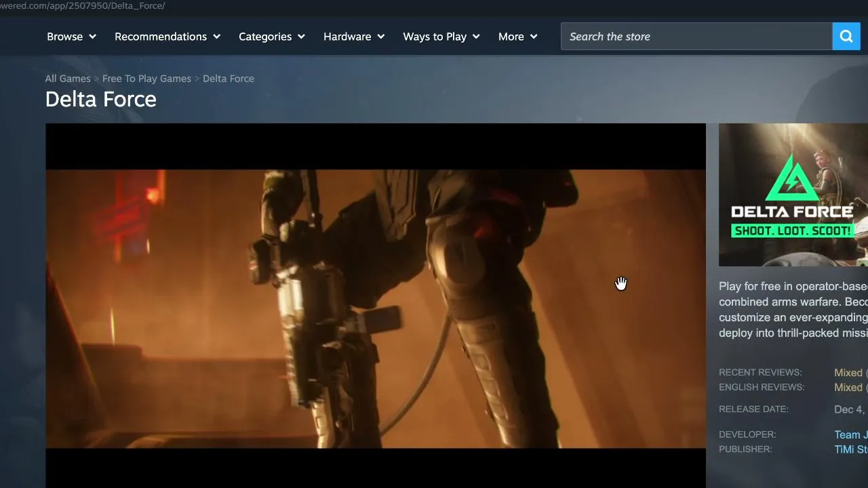Viewport: 868px width, 488px height.
Task: Open the Ways to Play menu
Action: pos(441,37)
